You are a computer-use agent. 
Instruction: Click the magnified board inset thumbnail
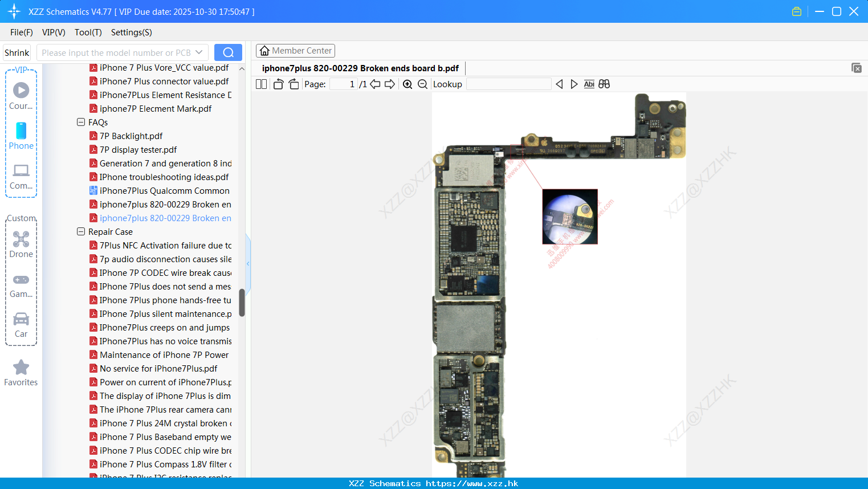(x=570, y=217)
